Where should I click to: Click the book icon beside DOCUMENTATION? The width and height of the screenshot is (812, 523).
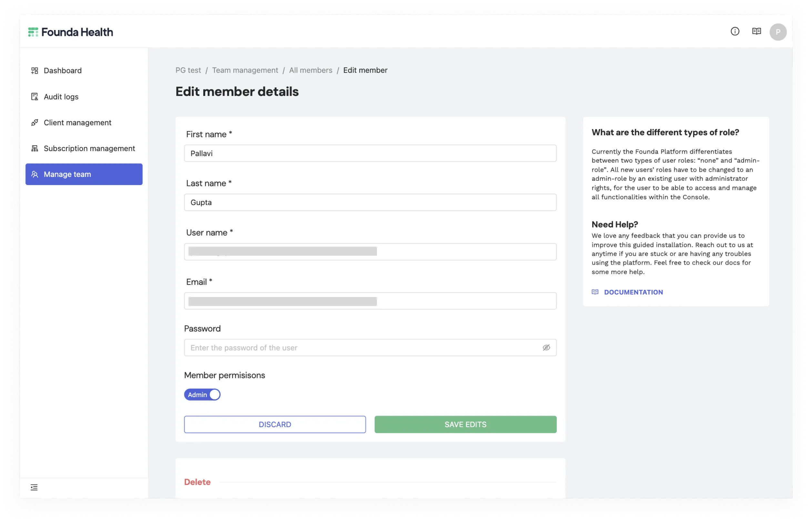(595, 292)
